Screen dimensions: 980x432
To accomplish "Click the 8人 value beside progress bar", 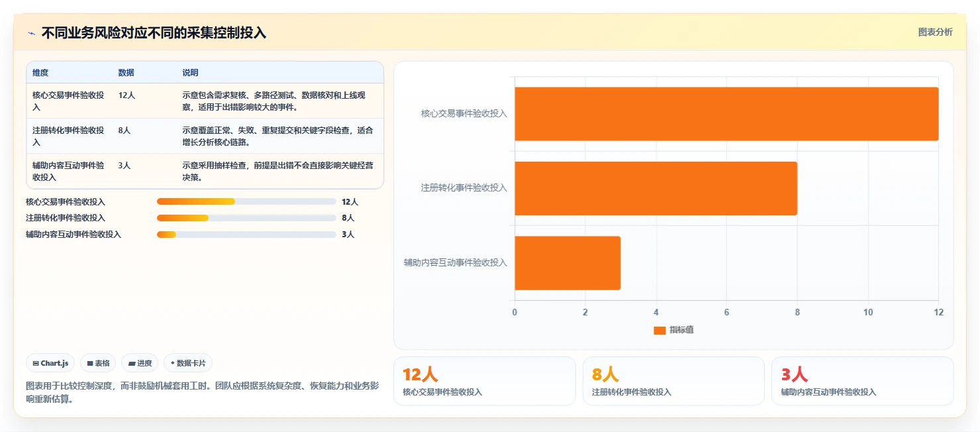I will [348, 218].
